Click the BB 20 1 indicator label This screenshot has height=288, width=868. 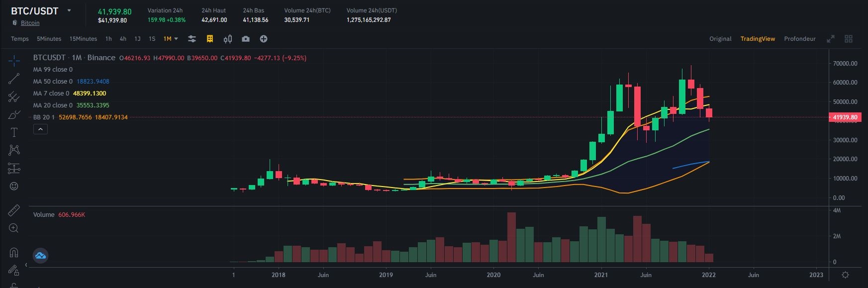[x=44, y=117]
